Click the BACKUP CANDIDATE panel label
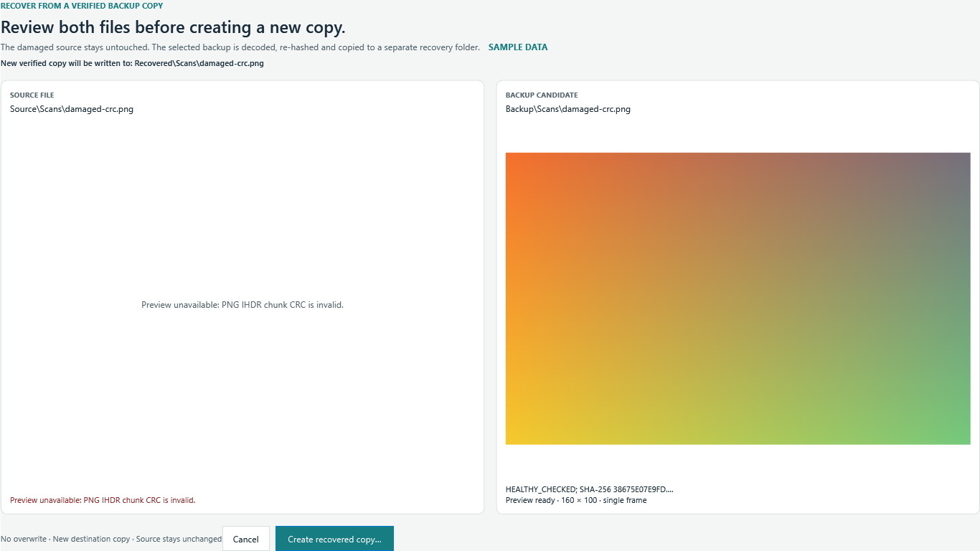 [542, 95]
